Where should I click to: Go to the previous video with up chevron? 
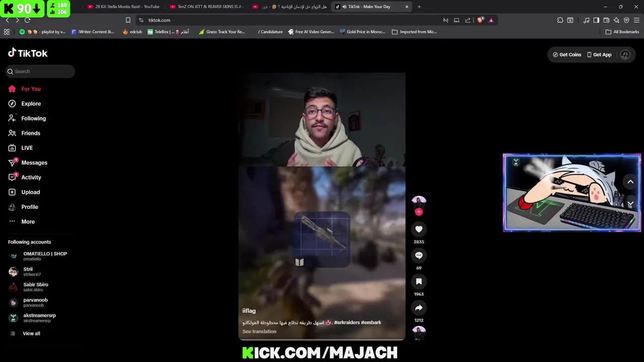click(x=630, y=182)
